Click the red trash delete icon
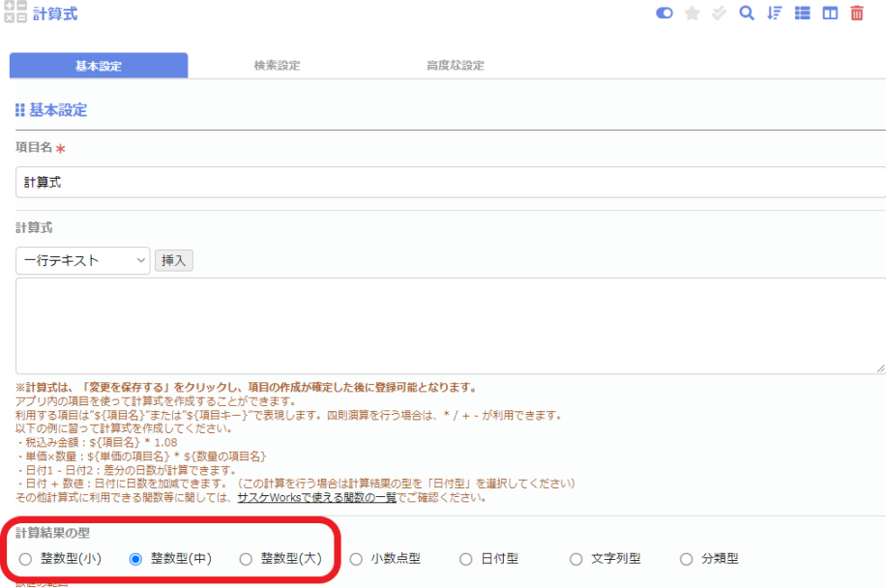 coord(857,14)
